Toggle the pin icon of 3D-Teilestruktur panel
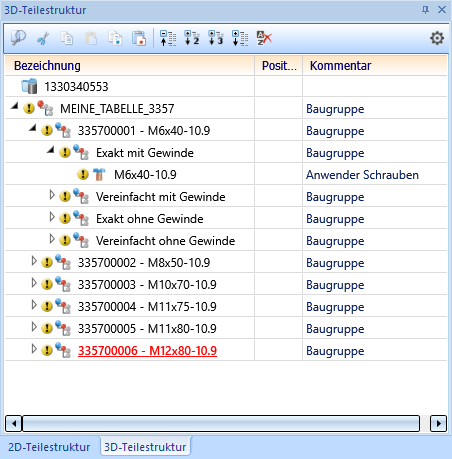 425,9
